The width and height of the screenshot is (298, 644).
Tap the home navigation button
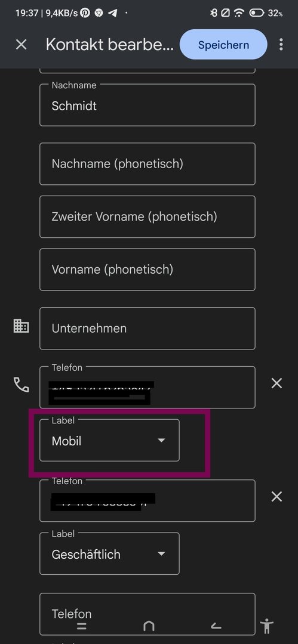pyautogui.click(x=149, y=626)
